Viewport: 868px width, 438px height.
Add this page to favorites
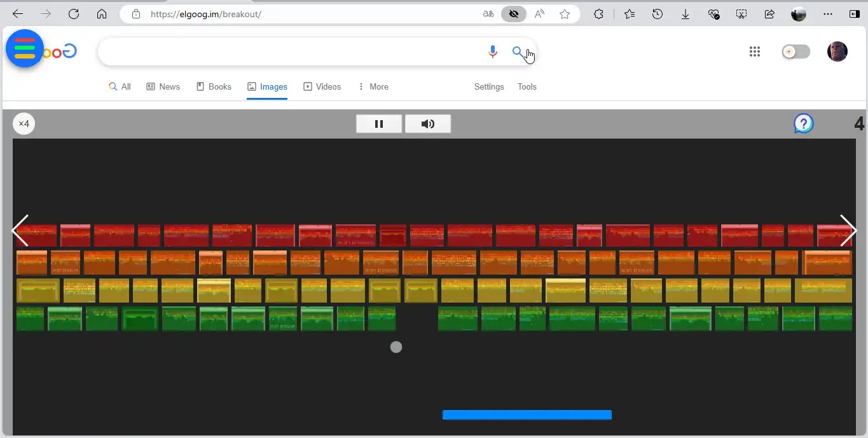point(565,14)
